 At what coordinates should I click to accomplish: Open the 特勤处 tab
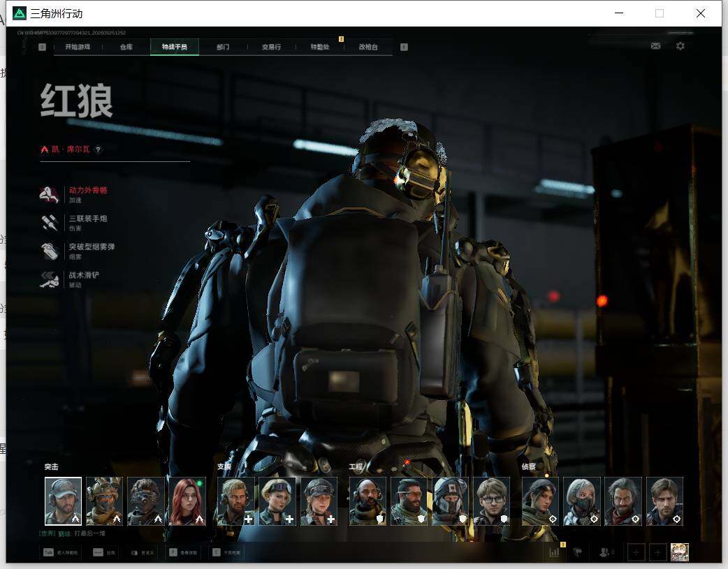coord(320,47)
